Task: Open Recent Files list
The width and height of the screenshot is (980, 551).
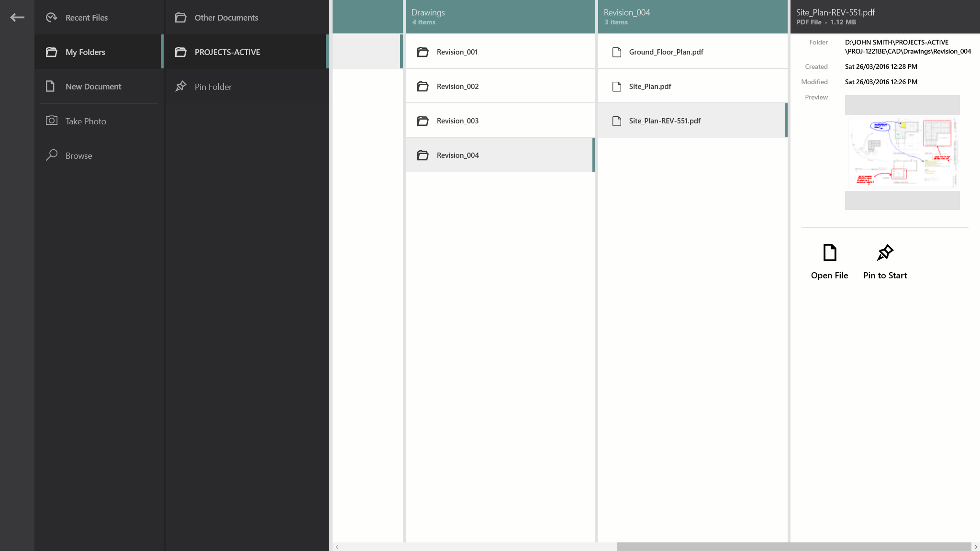Action: click(86, 18)
